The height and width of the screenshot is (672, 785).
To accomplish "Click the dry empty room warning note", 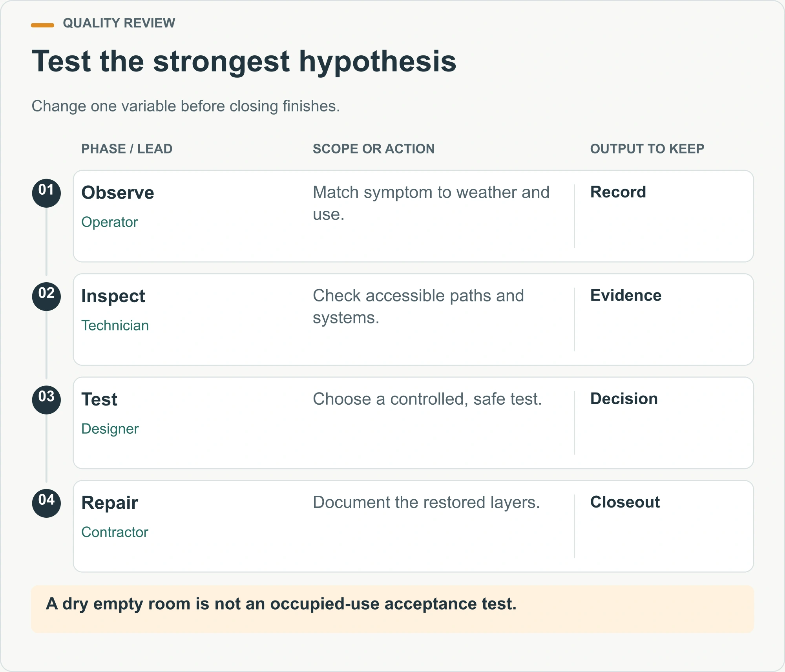I will [x=392, y=609].
